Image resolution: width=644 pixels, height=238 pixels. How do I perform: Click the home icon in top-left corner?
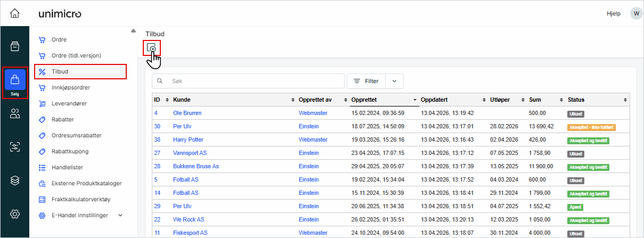15,13
